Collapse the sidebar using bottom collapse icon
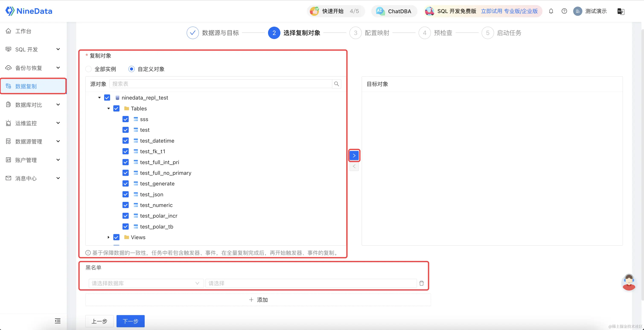The height and width of the screenshot is (330, 644). tap(57, 321)
